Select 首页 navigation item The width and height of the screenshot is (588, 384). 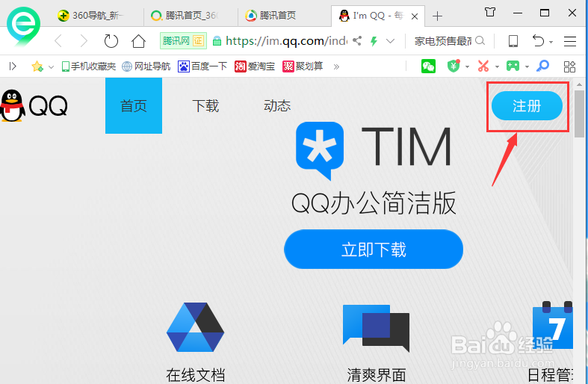134,106
